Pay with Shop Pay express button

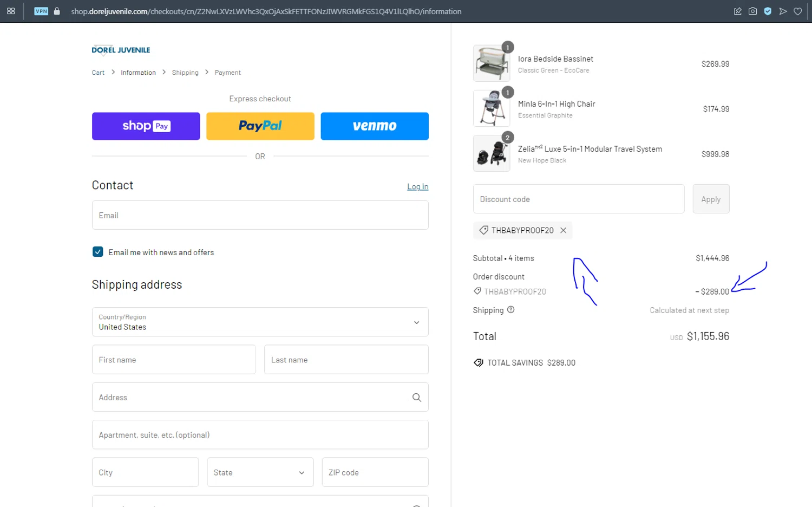[146, 126]
